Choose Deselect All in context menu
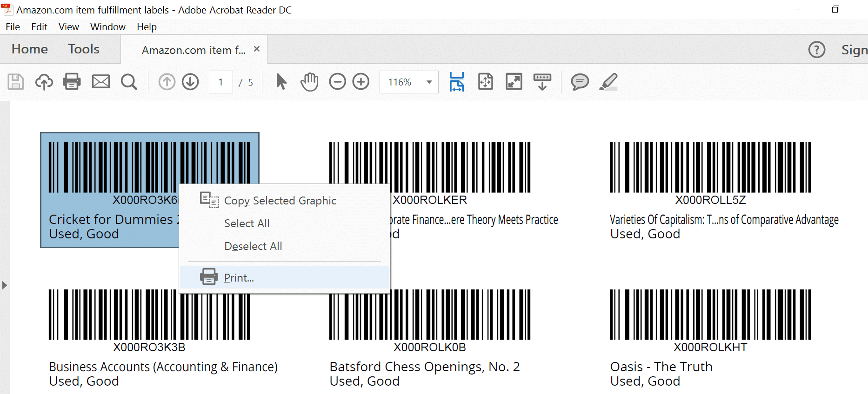The height and width of the screenshot is (394, 868). 284,246
